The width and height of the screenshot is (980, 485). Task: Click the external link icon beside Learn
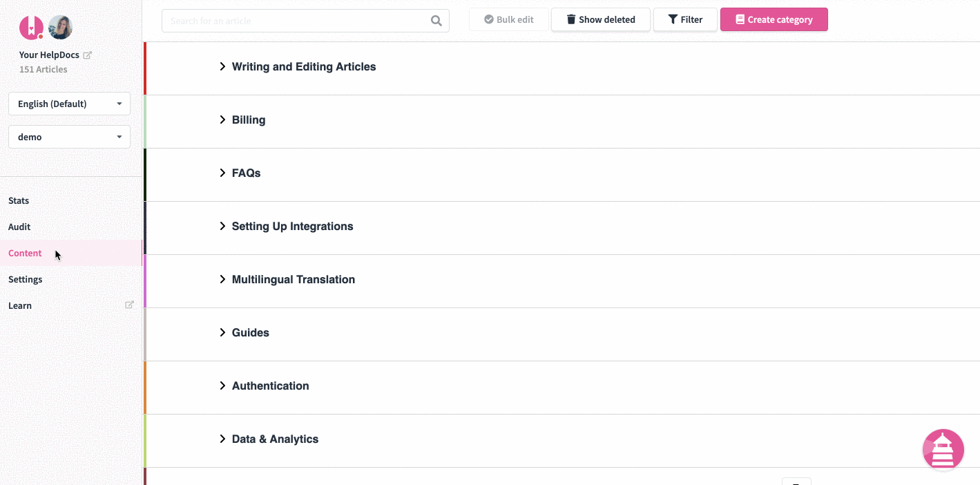click(x=129, y=305)
